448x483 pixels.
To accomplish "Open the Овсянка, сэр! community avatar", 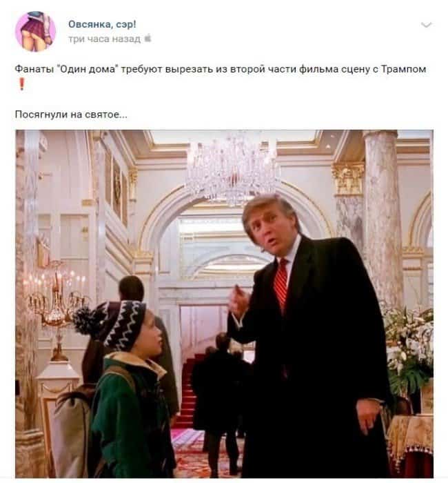I will coord(36,31).
